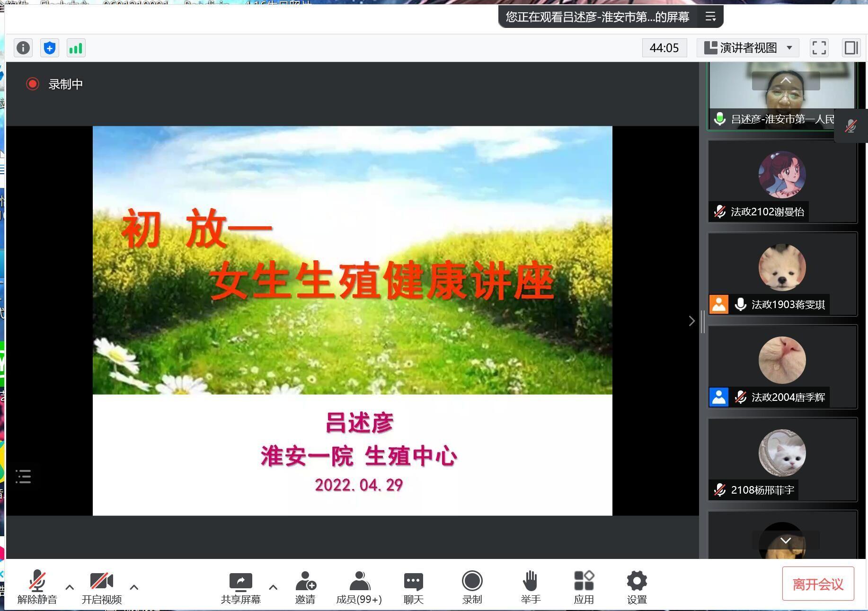
Task: Toggle meeting recording in the toolbar
Action: coord(472,587)
